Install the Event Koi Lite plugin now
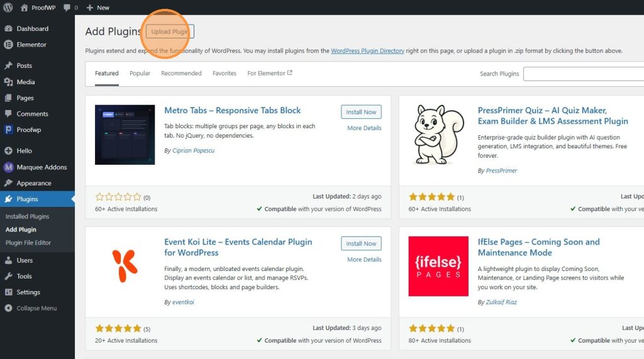 tap(361, 243)
